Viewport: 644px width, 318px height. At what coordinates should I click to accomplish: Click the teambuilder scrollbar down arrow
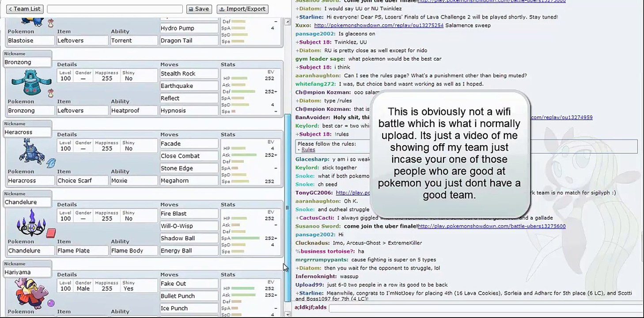(288, 314)
